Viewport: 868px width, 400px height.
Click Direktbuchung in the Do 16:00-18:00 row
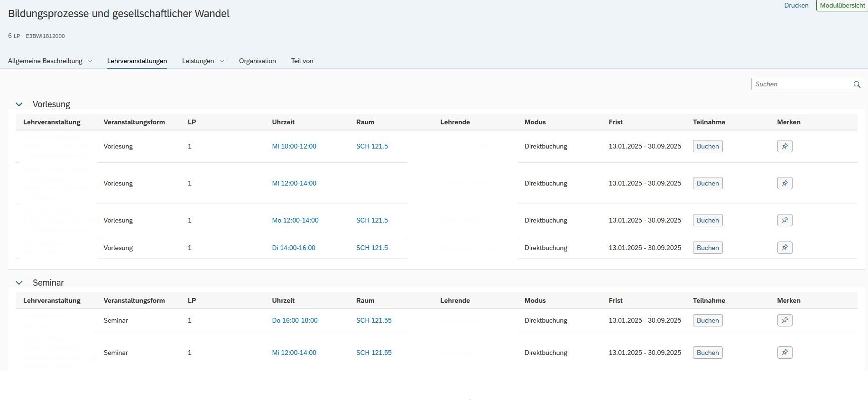click(x=546, y=320)
